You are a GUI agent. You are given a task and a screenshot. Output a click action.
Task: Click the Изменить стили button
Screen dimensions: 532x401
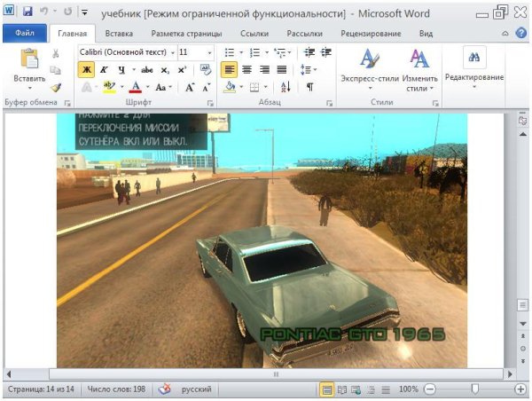coord(419,69)
